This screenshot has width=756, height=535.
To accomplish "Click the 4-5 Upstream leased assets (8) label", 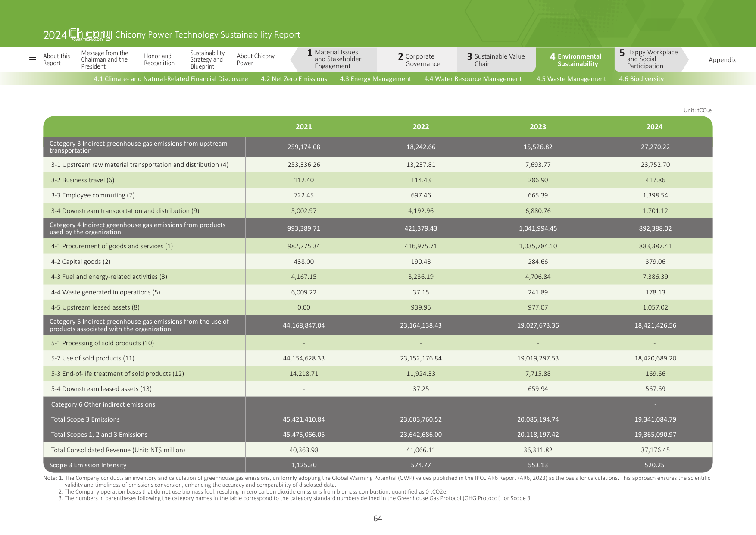I will 95,307.
